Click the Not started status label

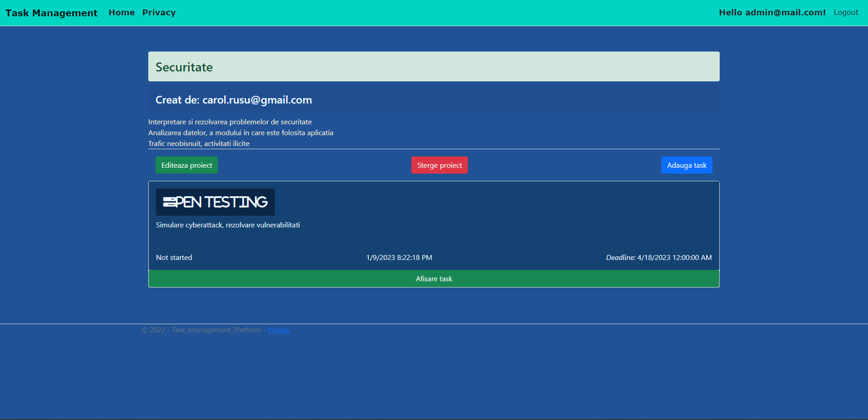(174, 257)
